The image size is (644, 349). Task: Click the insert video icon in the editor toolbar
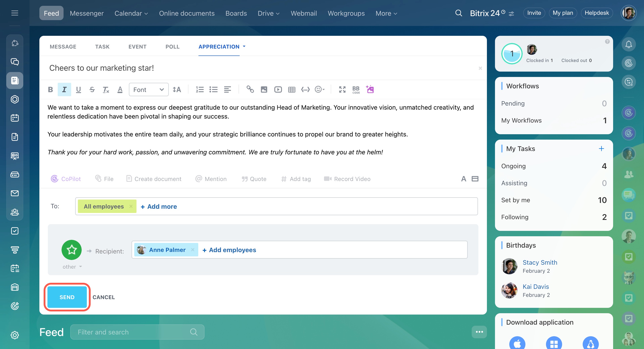[x=278, y=89]
